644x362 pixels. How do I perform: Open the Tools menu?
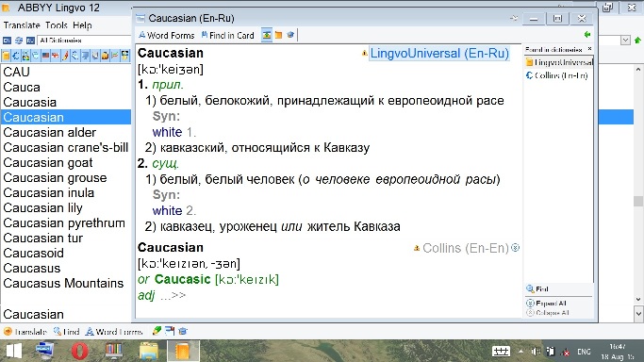pos(57,25)
